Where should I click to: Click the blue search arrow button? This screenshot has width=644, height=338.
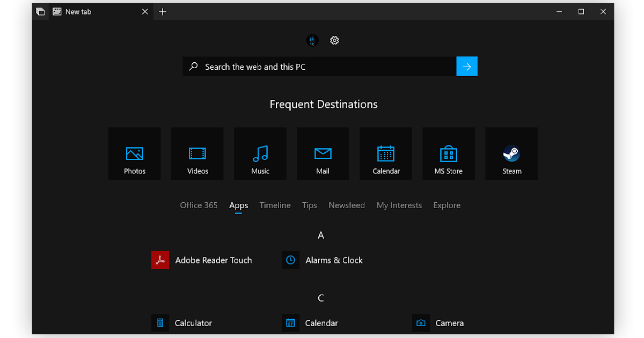[x=466, y=66]
